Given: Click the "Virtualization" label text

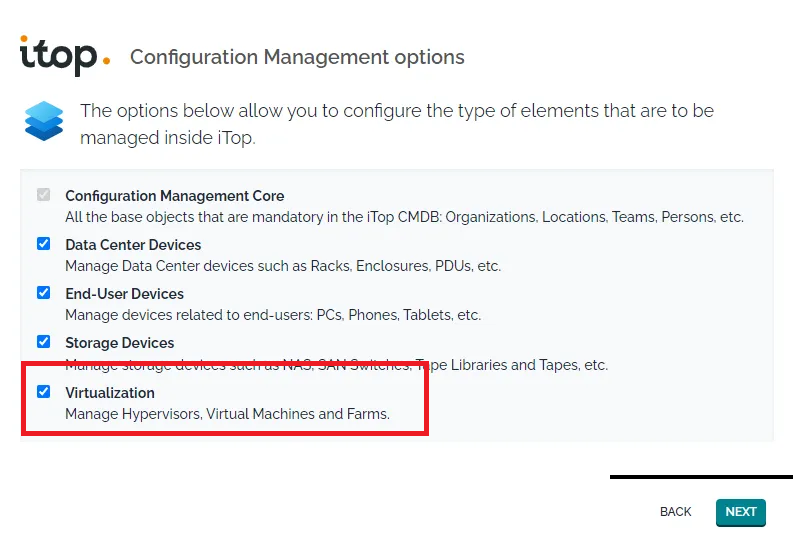Looking at the screenshot, I should [110, 393].
